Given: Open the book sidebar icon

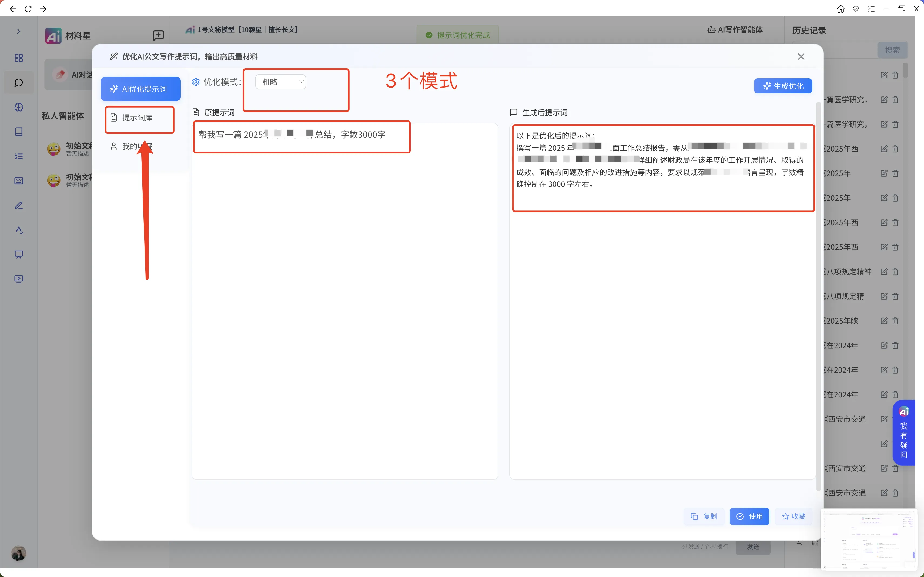Looking at the screenshot, I should [18, 132].
